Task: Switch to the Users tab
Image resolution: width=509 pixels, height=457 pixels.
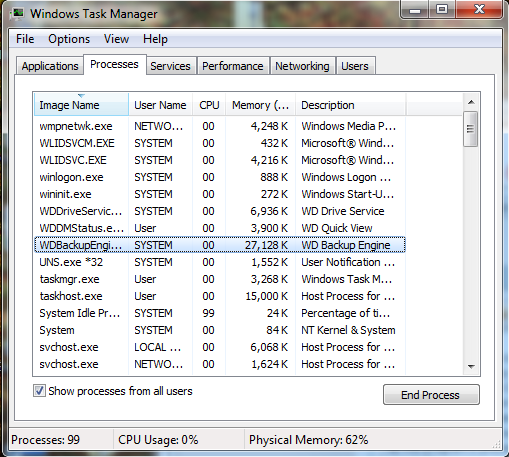Action: pos(355,66)
